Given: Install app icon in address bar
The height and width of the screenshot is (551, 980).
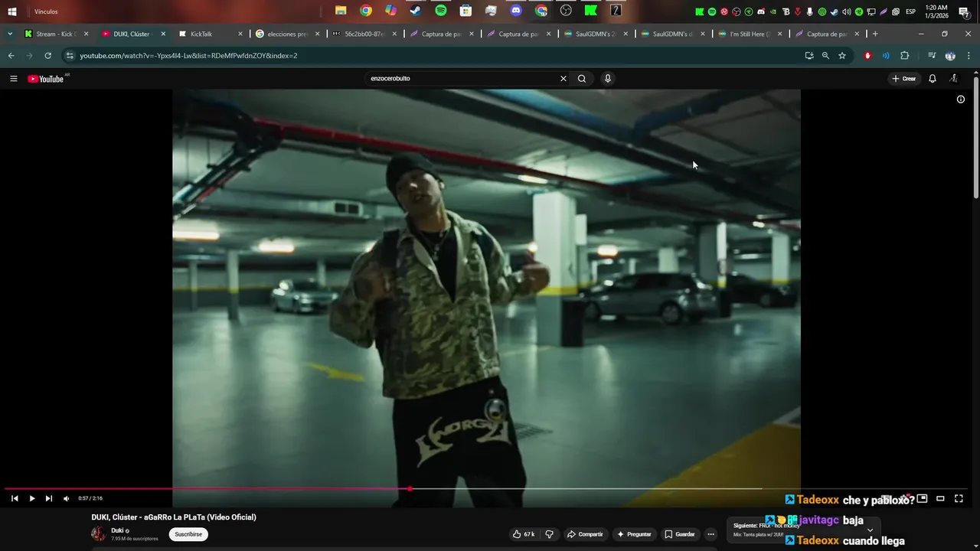Looking at the screenshot, I should coord(809,56).
